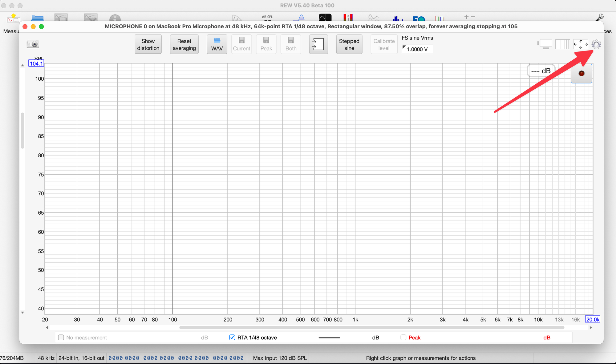Click the scrollbars toggle icon
The height and width of the screenshot is (364, 616).
coord(545,44)
